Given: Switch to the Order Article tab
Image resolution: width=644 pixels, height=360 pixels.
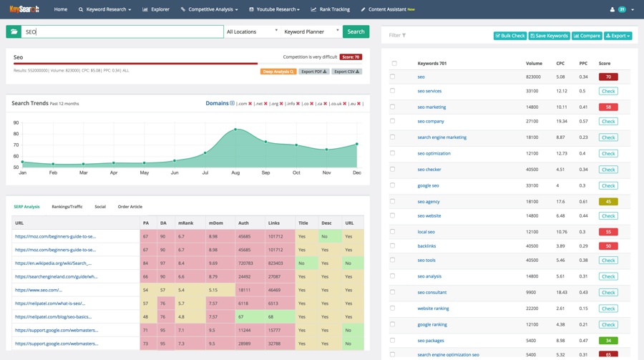Looking at the screenshot, I should (x=130, y=207).
